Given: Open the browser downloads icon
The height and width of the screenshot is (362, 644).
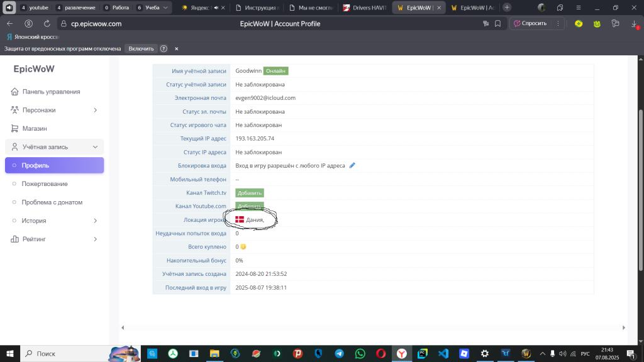Looking at the screenshot, I should coord(634,23).
